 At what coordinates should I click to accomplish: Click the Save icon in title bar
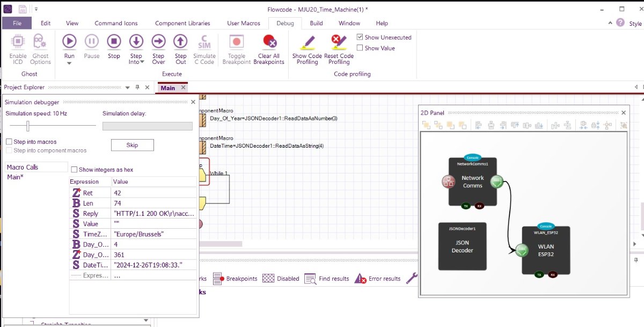coord(23,9)
